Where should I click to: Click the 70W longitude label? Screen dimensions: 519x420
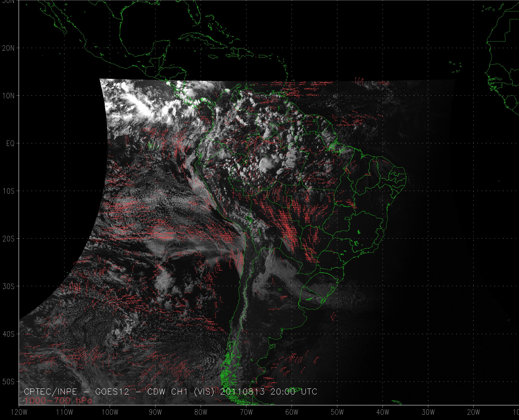[246, 412]
